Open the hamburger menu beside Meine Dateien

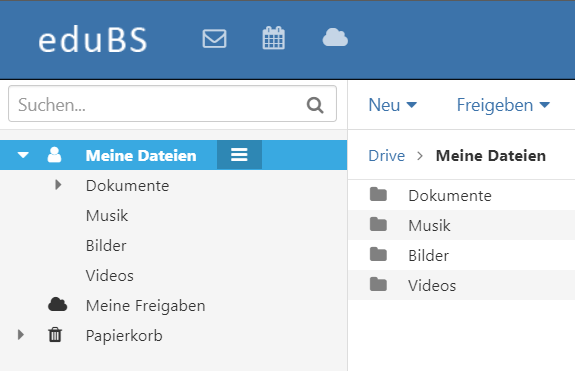pos(239,155)
